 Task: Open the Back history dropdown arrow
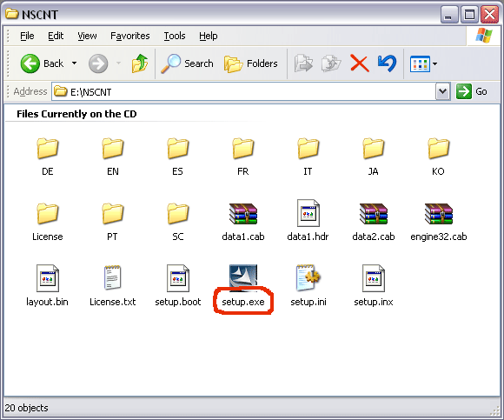click(x=74, y=63)
